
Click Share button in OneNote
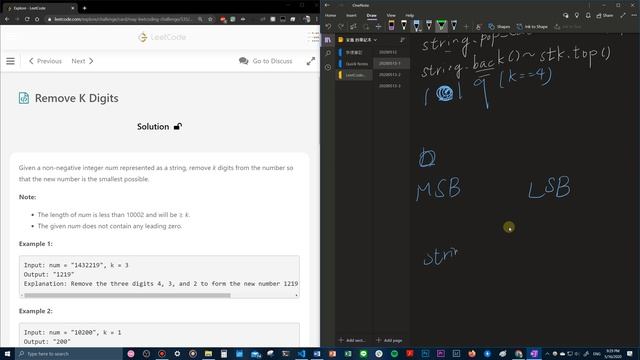pos(605,16)
